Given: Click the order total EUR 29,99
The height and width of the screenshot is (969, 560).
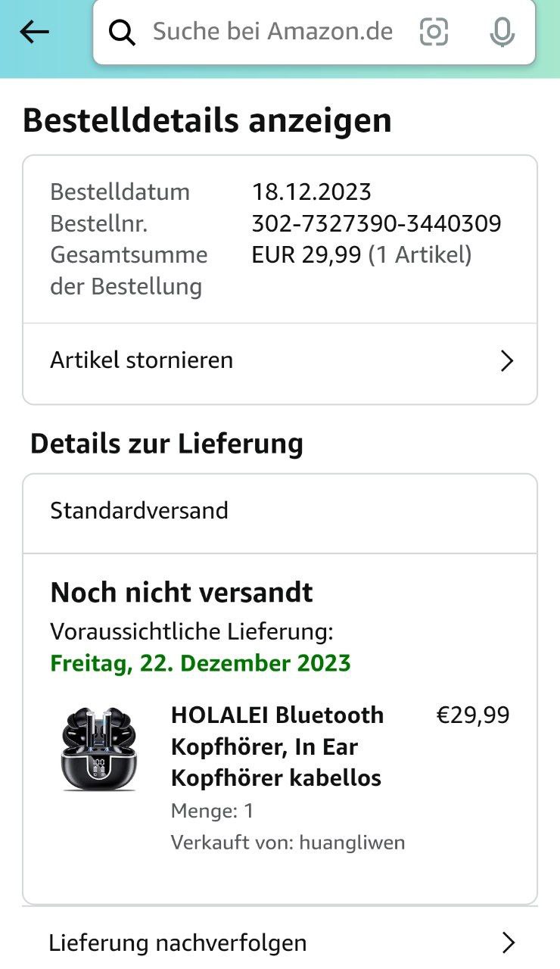Looking at the screenshot, I should point(306,255).
